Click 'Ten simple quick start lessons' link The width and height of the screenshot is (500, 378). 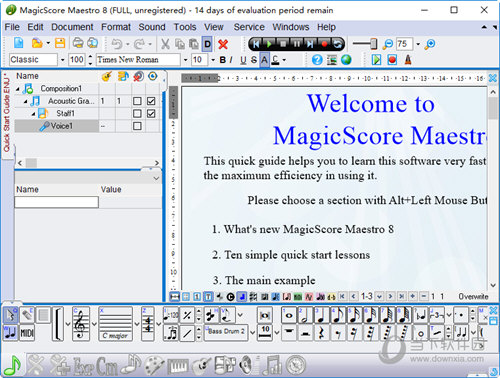tap(297, 255)
